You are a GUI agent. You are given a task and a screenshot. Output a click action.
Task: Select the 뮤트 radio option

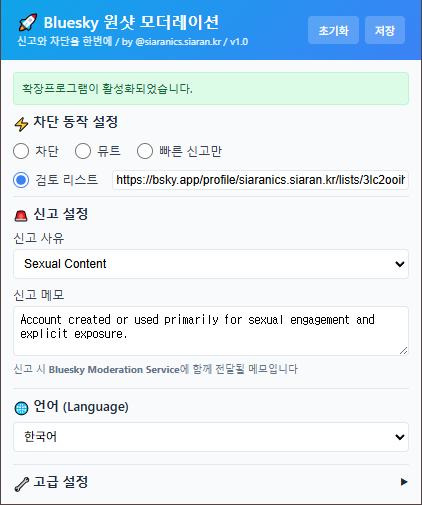83,151
